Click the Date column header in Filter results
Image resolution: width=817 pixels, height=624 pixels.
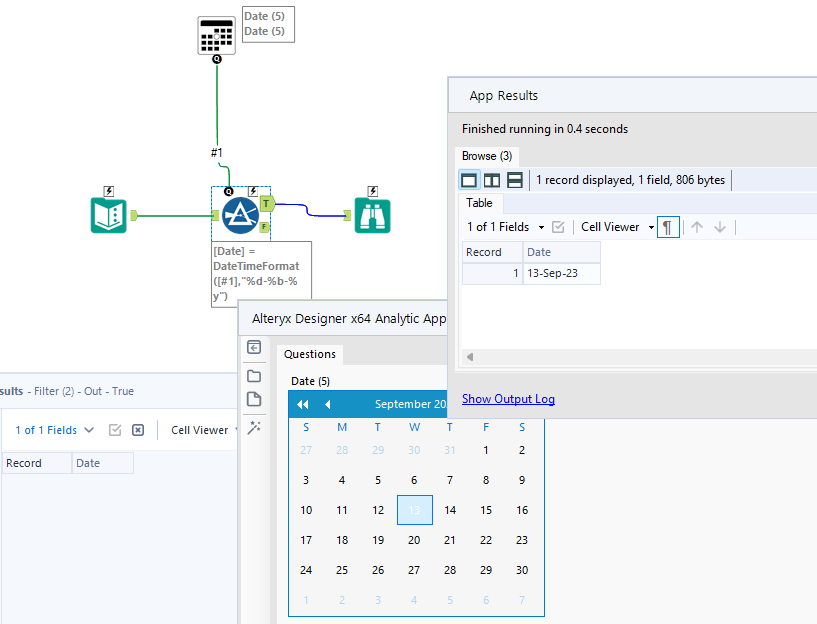click(x=103, y=463)
